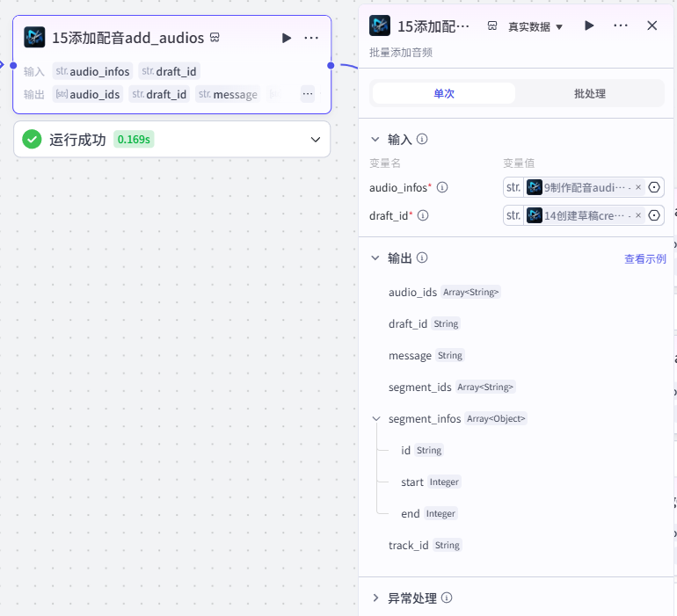Select the track_id String output row

pyautogui.click(x=426, y=545)
